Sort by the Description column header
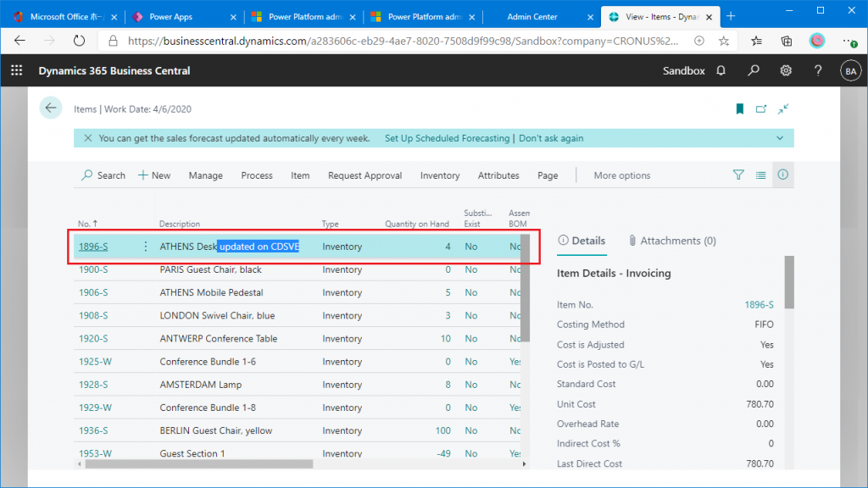Viewport: 868px width, 488px height. point(180,224)
